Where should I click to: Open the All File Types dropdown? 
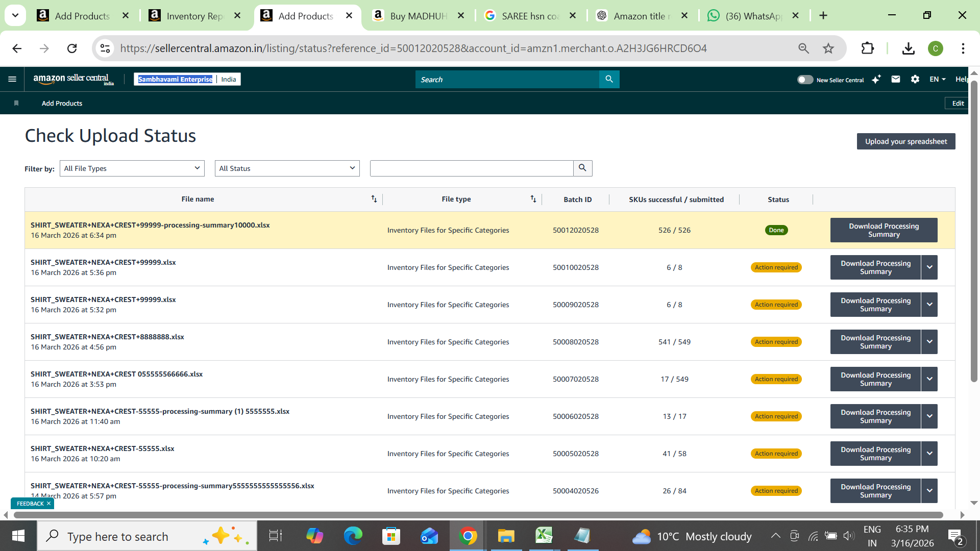132,168
